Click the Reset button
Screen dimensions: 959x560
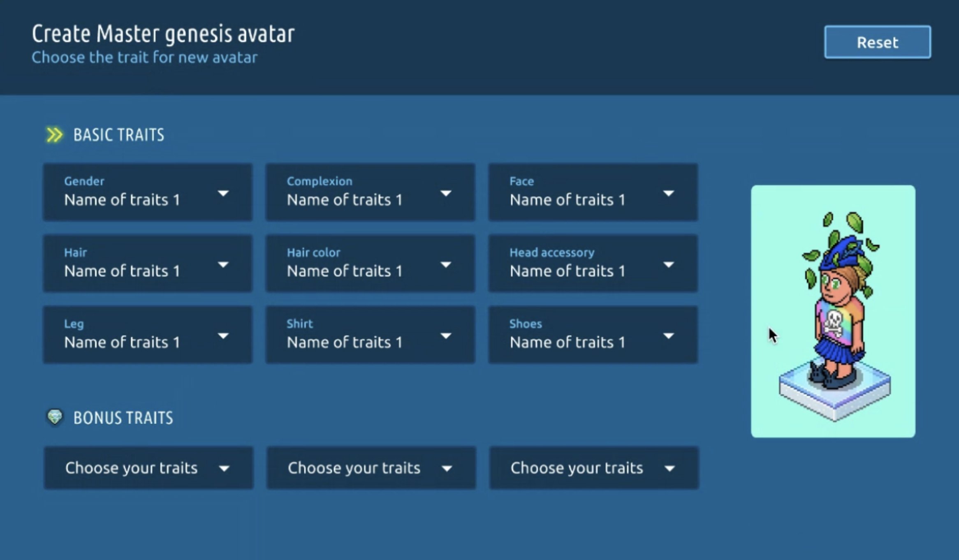(x=878, y=42)
